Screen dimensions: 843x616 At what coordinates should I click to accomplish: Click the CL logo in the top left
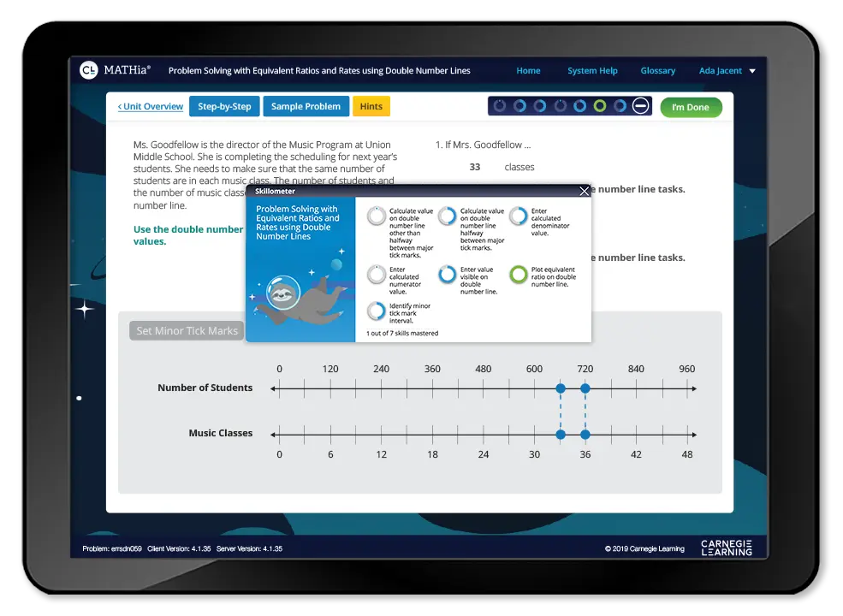pos(89,70)
